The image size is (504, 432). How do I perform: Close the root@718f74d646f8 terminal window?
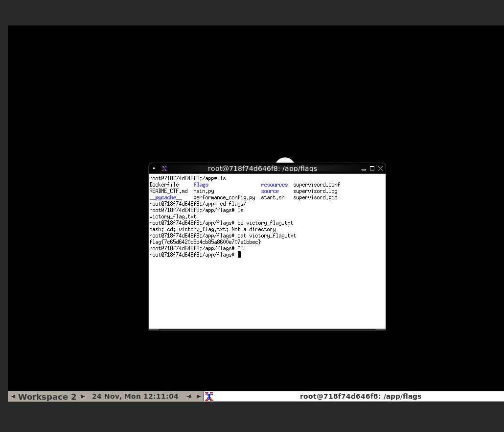tap(380, 168)
